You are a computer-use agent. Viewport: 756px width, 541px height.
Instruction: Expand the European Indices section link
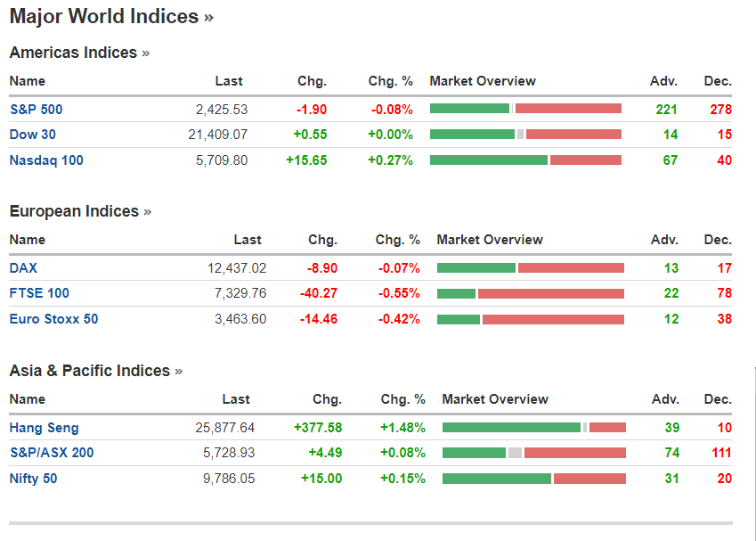pos(80,211)
